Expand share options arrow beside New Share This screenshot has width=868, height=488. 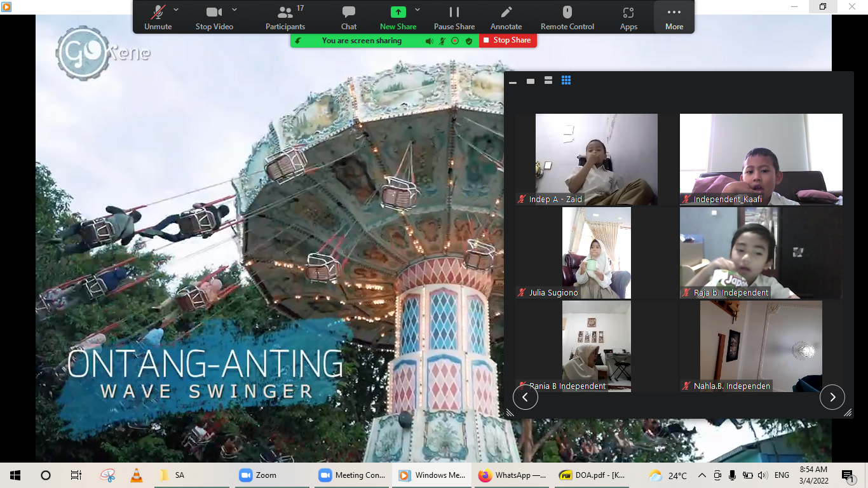tap(417, 10)
